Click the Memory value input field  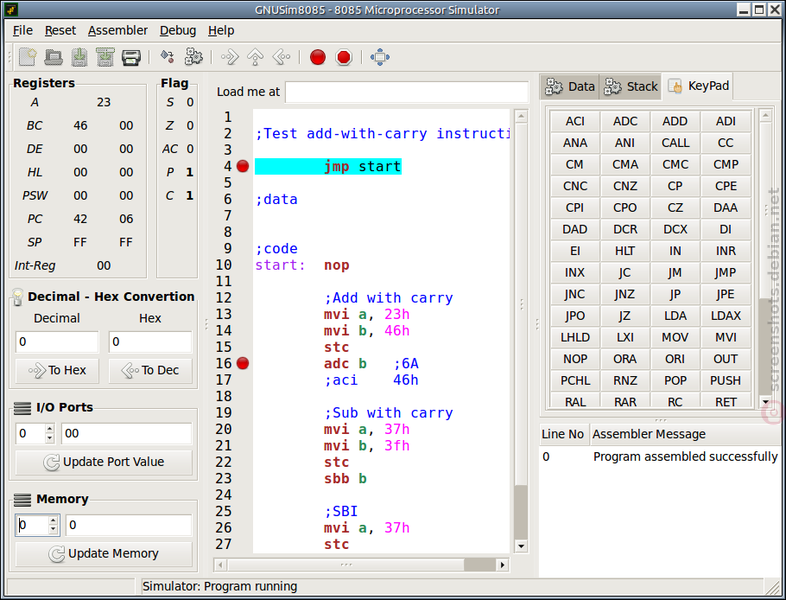(x=129, y=525)
